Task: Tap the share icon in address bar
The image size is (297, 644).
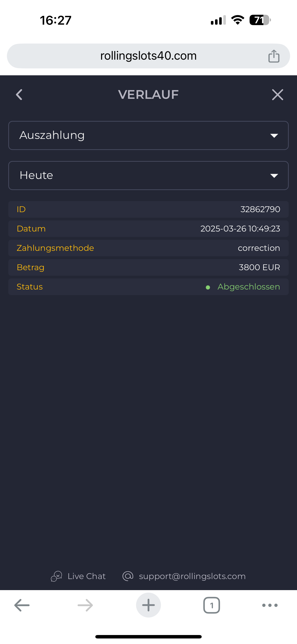Action: (x=274, y=56)
